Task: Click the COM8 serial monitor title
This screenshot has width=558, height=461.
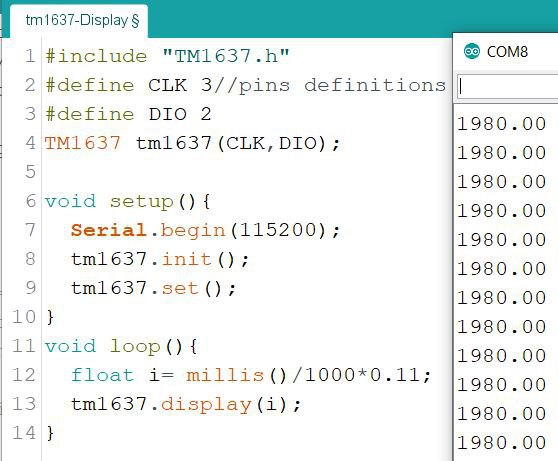Action: (x=507, y=52)
